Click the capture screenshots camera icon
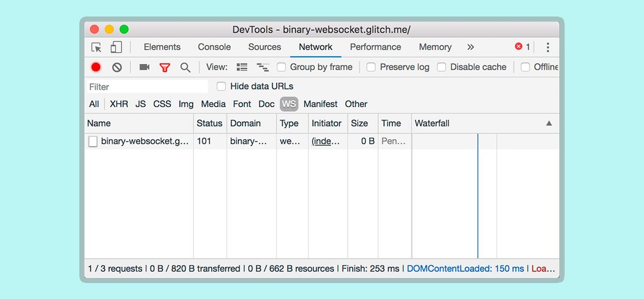This screenshot has width=644, height=299. (144, 67)
